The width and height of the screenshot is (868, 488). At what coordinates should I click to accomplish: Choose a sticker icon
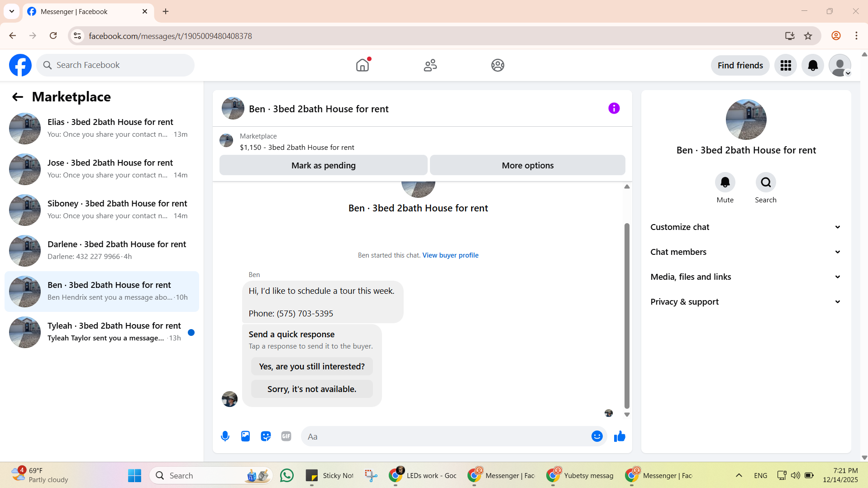click(x=266, y=436)
